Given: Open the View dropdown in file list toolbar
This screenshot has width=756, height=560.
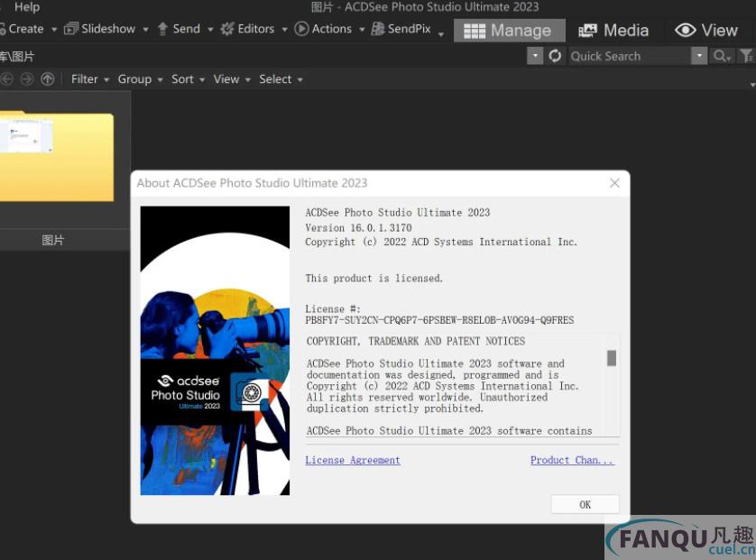Looking at the screenshot, I should click(x=232, y=79).
